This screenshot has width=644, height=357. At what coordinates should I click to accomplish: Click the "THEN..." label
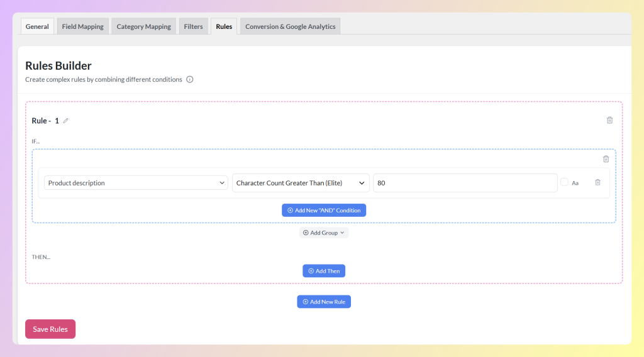coord(41,257)
